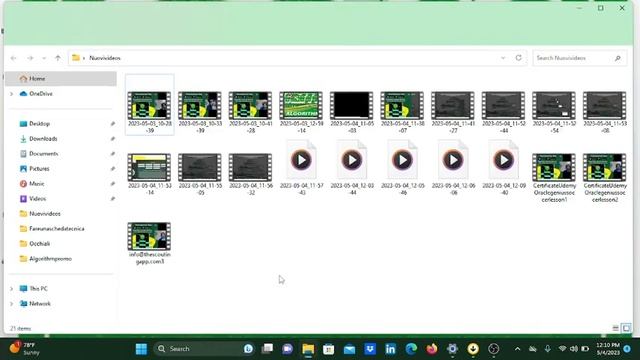Open the Videos quick access folder
640x360 pixels.
37,199
